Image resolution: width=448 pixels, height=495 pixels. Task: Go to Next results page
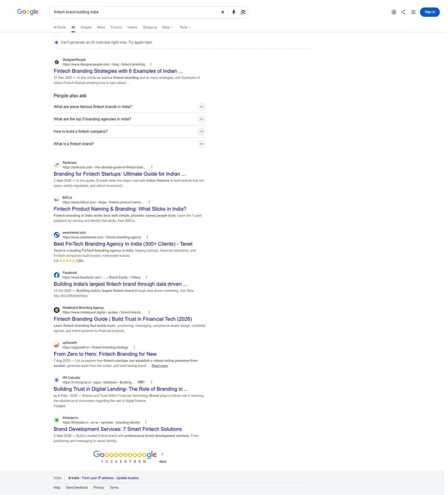(163, 462)
